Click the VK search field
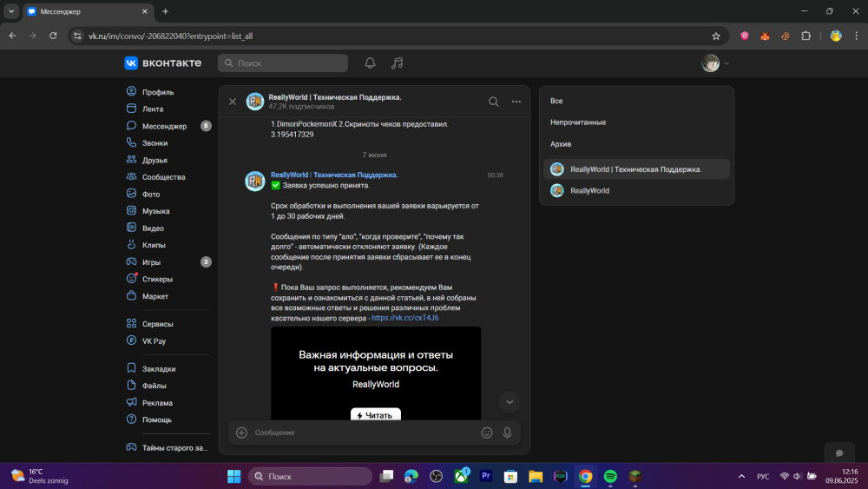This screenshot has height=489, width=868. click(283, 63)
